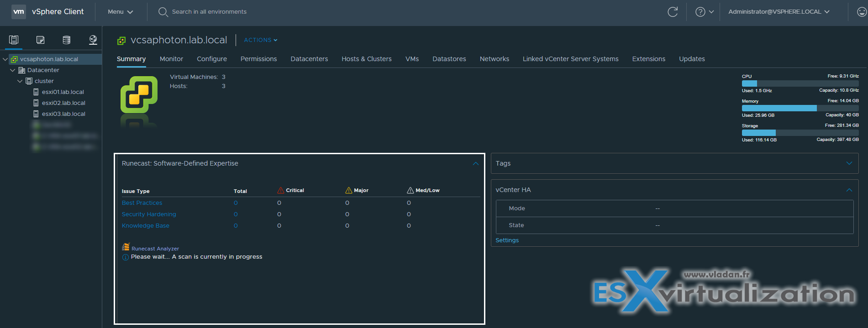Switch to the Networks tab

click(x=494, y=59)
